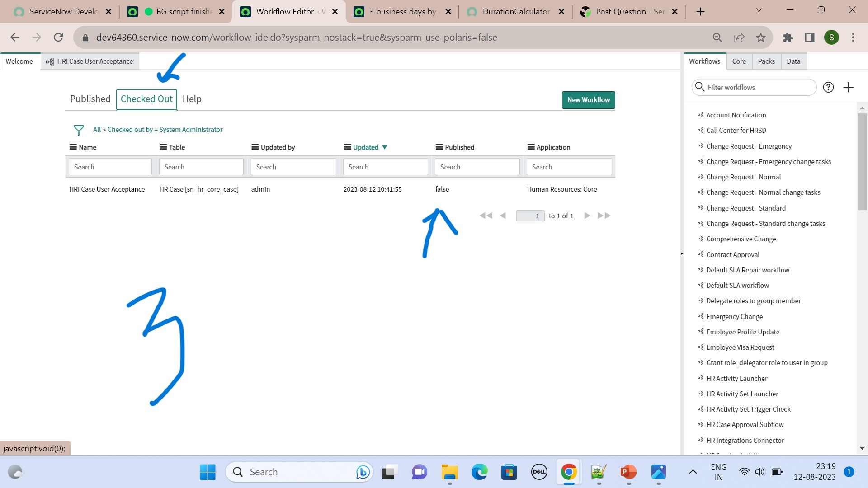
Task: Click the workflows help question mark icon
Action: [x=828, y=87]
